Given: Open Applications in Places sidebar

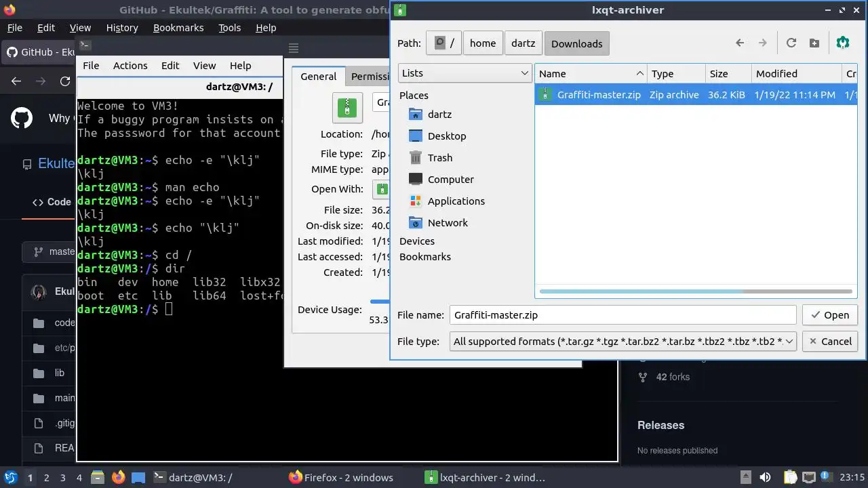Looking at the screenshot, I should [456, 201].
